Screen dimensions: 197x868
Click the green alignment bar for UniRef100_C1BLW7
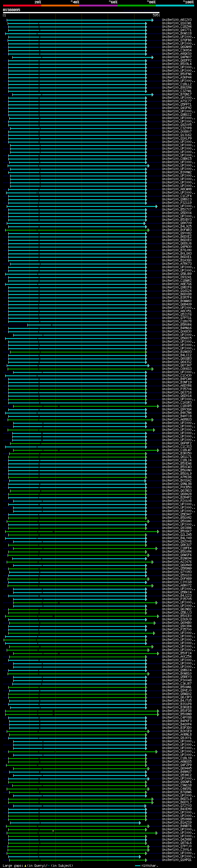(86, 450)
